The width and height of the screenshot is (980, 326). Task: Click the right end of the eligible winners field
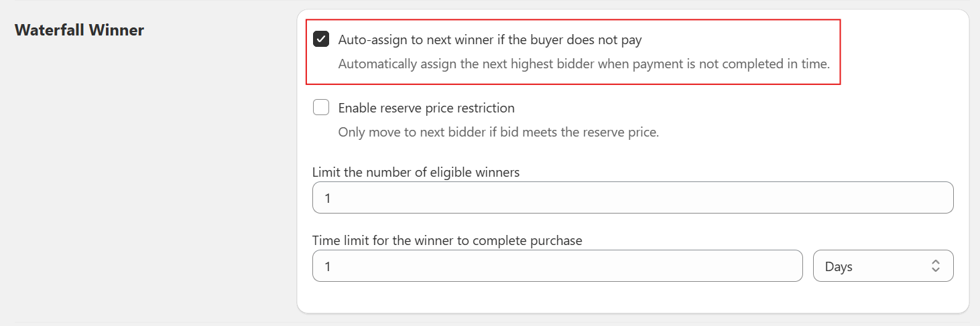point(938,198)
